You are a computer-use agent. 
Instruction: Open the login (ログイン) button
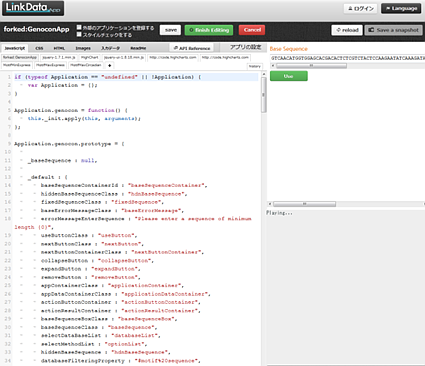point(361,8)
